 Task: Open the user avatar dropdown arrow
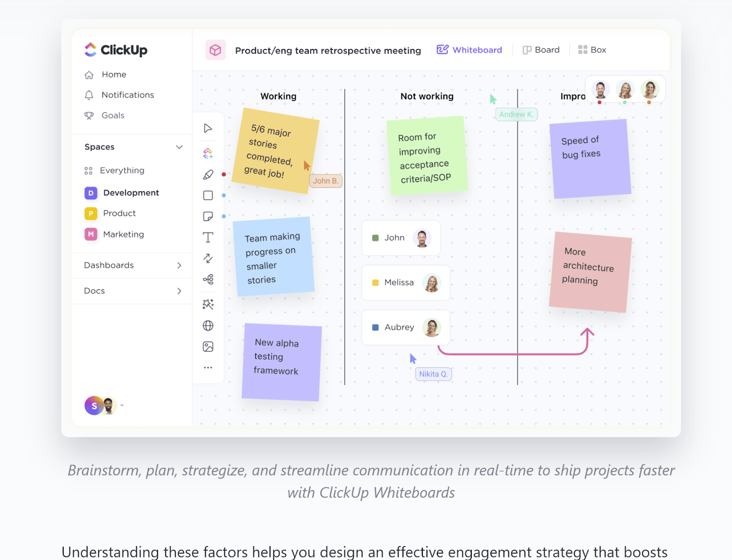pos(122,405)
